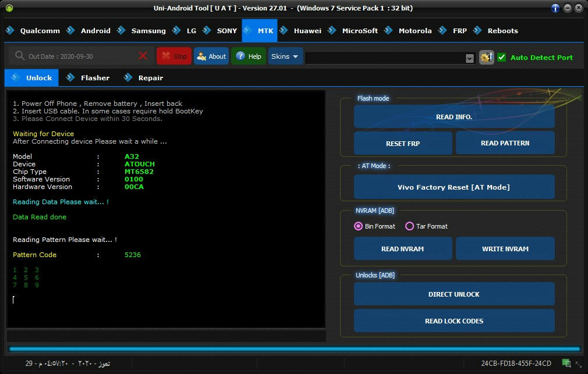
Task: Open the Repair sub-tab
Action: point(144,78)
